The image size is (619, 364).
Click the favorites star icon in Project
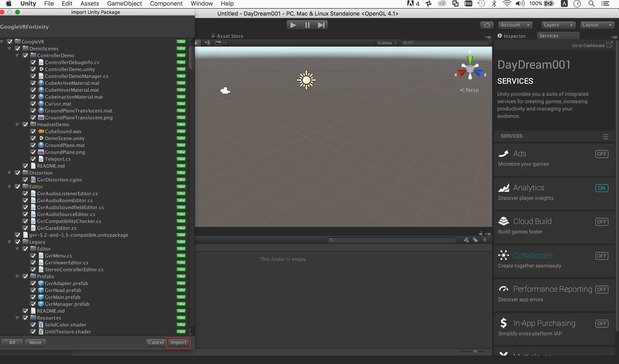click(x=485, y=240)
